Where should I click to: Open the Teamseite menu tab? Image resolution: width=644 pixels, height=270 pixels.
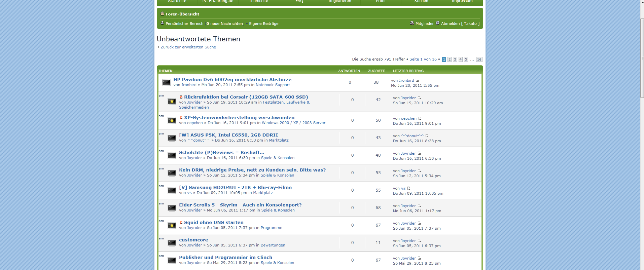258,1
